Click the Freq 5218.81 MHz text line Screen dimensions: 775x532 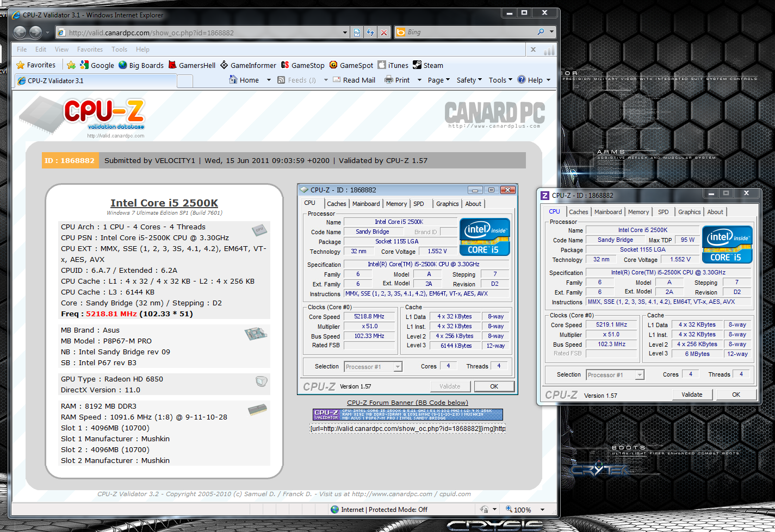point(127,314)
